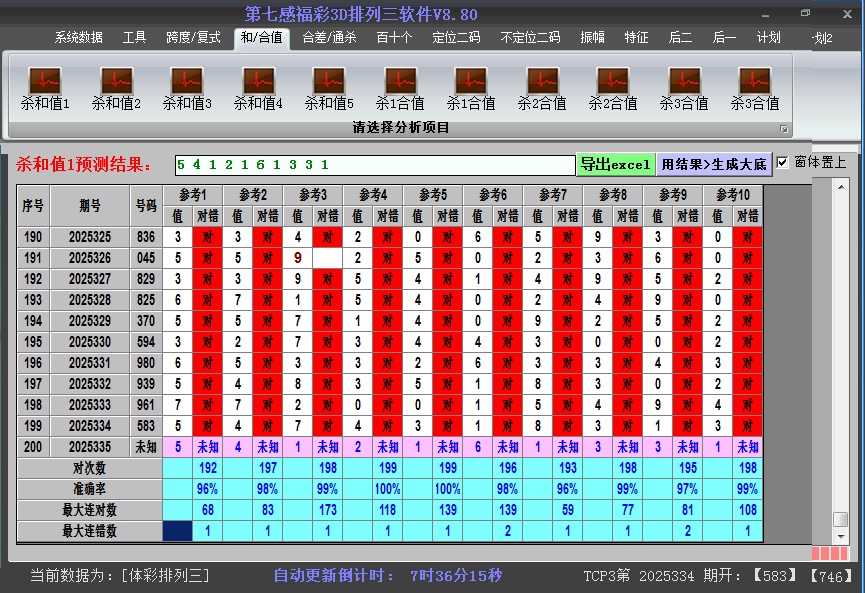Viewport: 865px width, 593px height.
Task: Choose the 杀和值3 analysis icon
Action: [x=187, y=81]
